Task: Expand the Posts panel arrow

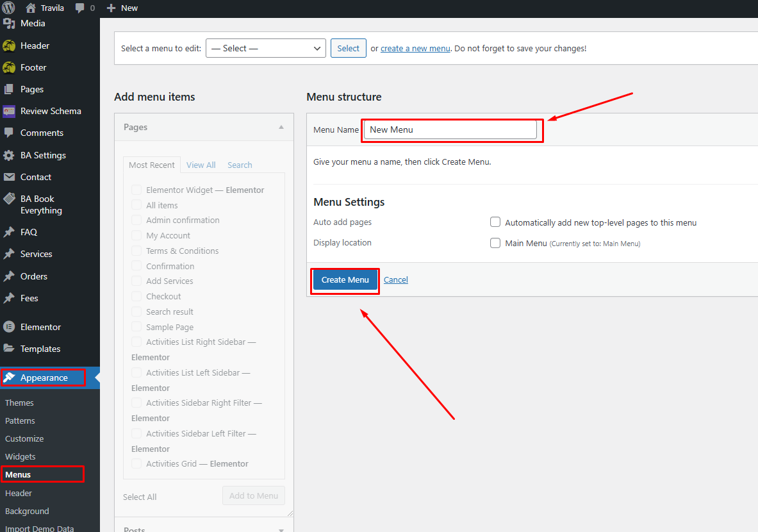Action: click(x=281, y=529)
